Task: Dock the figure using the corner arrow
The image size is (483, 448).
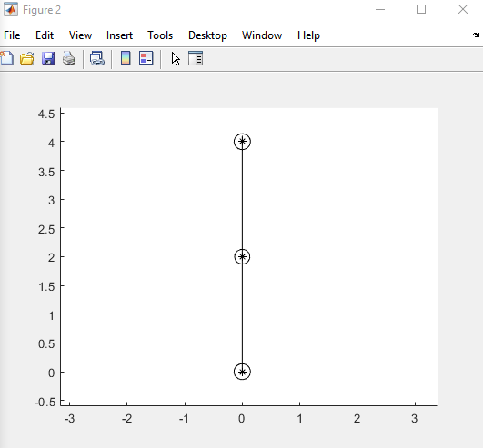Action: point(476,35)
